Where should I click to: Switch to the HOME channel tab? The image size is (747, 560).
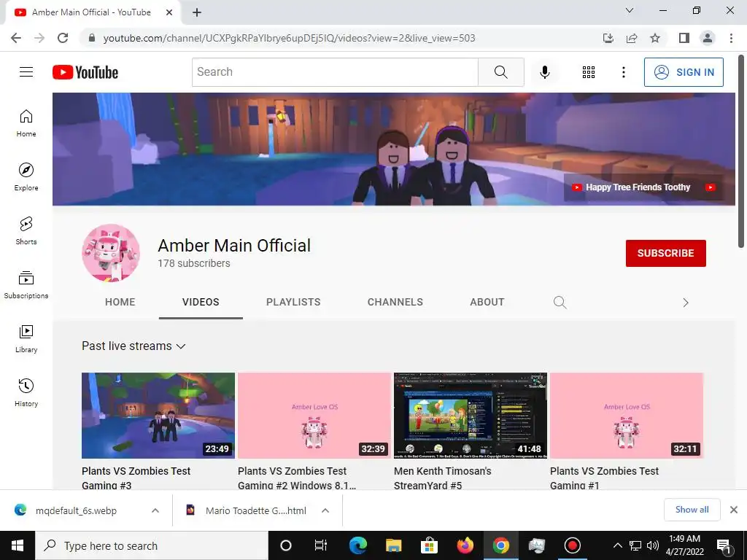point(120,303)
